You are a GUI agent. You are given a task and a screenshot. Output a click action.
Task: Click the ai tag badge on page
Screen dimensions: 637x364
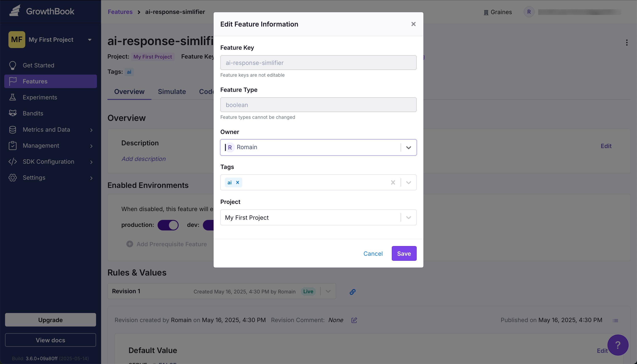coord(129,72)
